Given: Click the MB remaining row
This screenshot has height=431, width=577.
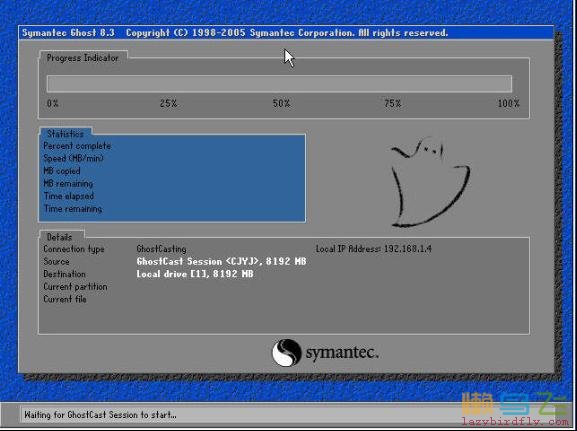Looking at the screenshot, I should pos(68,183).
